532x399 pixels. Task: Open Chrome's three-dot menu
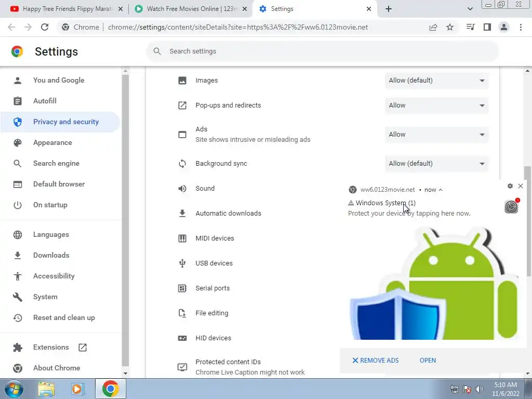pyautogui.click(x=521, y=27)
